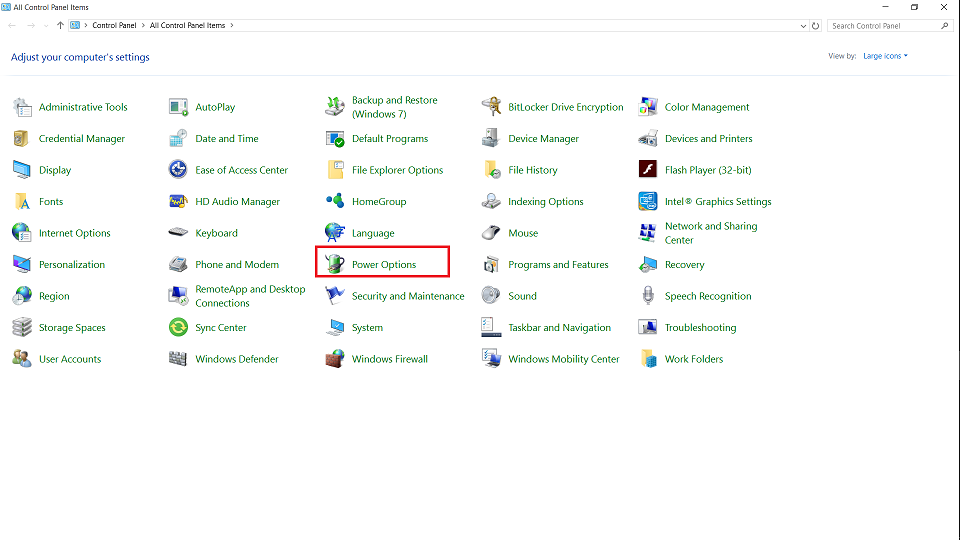Viewport: 960px width, 540px height.
Task: Open the Internet Options icon
Action: 22,233
